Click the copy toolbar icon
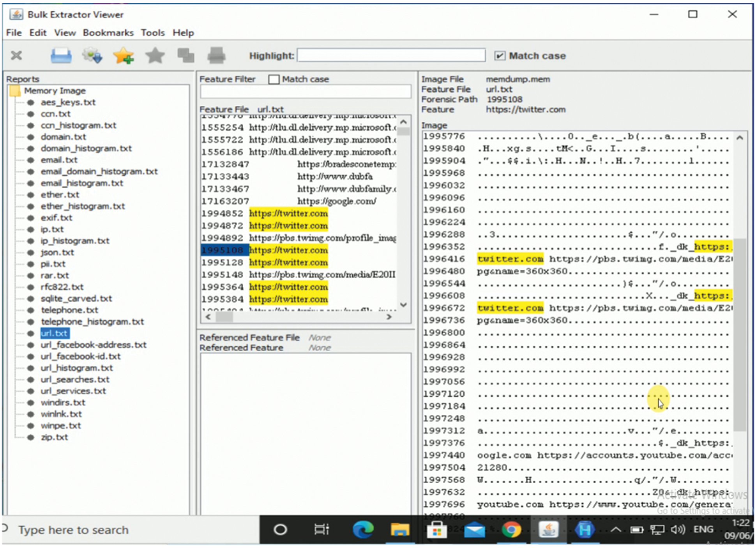756x548 pixels. [185, 55]
